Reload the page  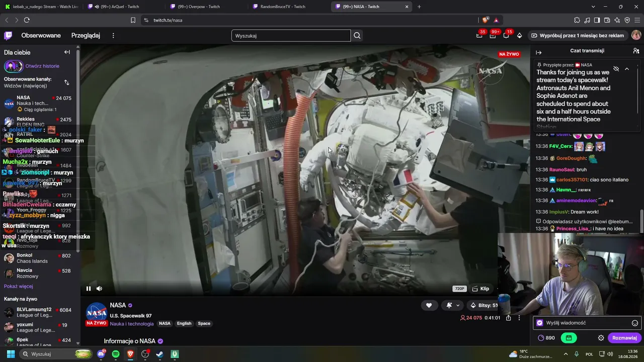[x=27, y=20]
